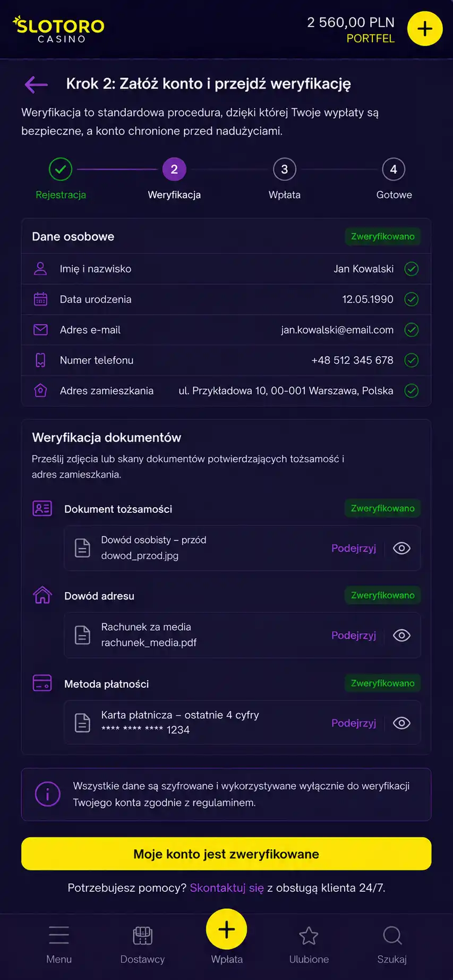453x980 pixels.
Task: Show the dowod_przod.jpg file with the eye icon
Action: click(x=401, y=548)
